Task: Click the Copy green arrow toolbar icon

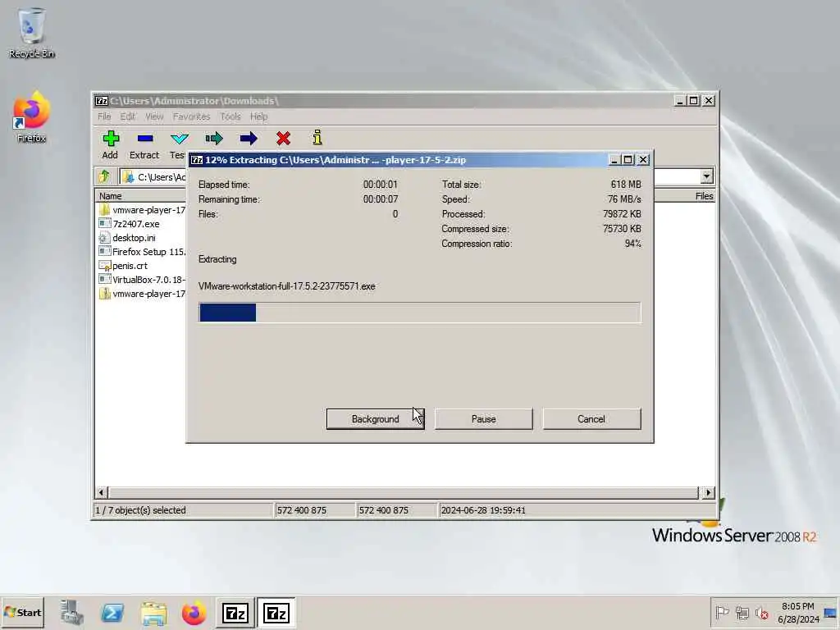Action: 214,139
